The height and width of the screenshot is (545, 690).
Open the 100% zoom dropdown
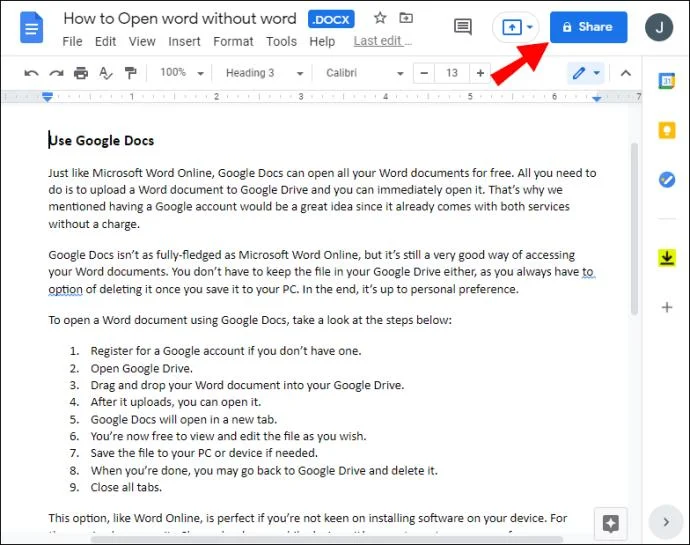182,73
